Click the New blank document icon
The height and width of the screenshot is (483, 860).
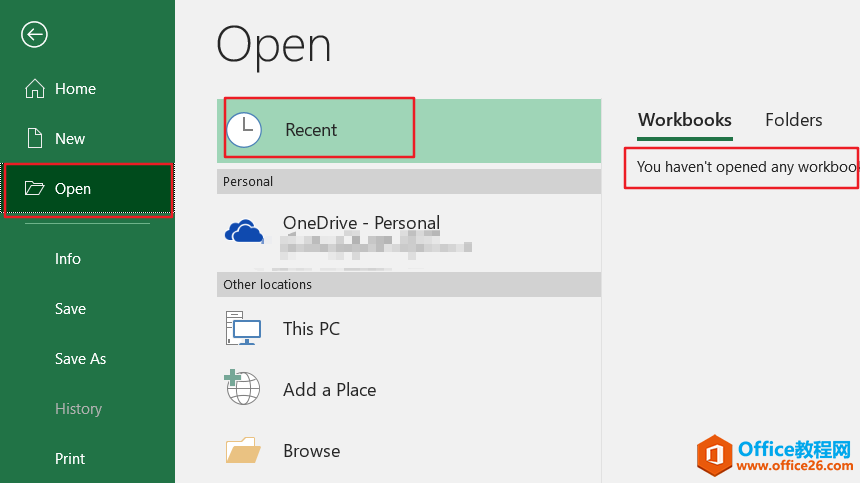coord(35,139)
